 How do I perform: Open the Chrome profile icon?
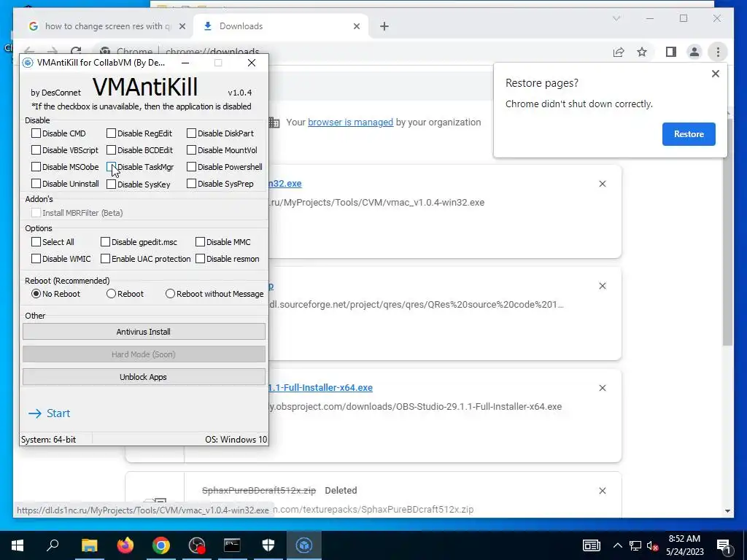694,52
